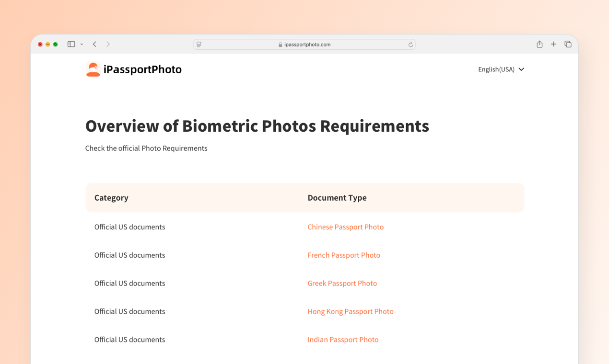Open Hong Kong Passport Photo requirements

pyautogui.click(x=350, y=311)
